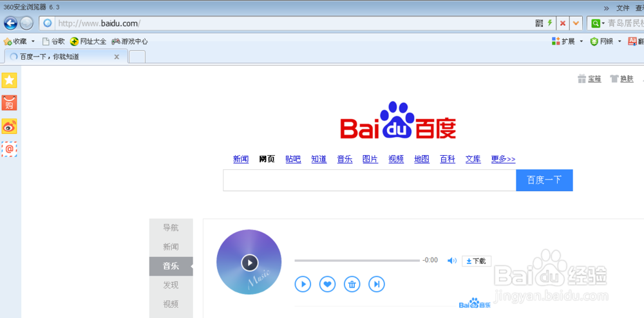Select the 视频 side tab

click(171, 304)
